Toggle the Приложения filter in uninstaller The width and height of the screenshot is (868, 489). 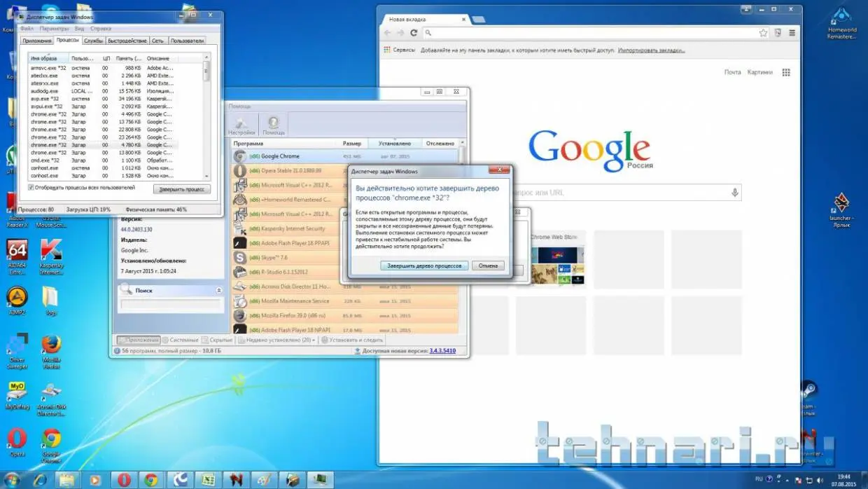tap(139, 340)
